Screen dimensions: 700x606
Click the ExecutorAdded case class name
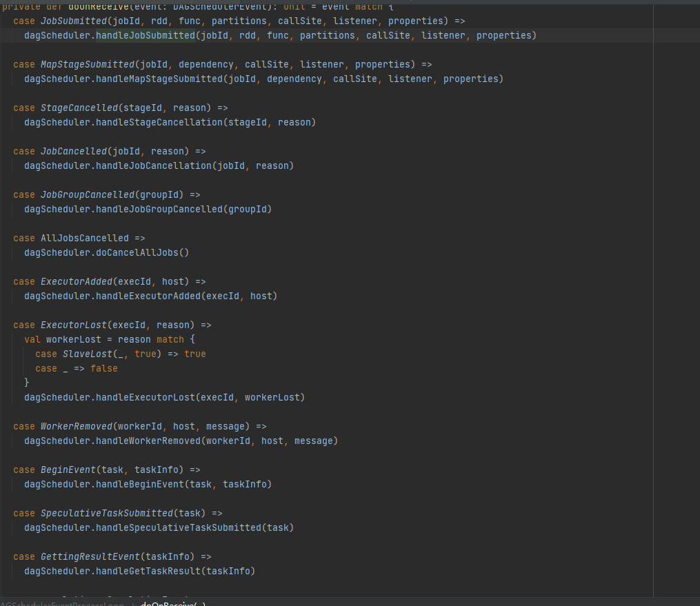tap(77, 281)
